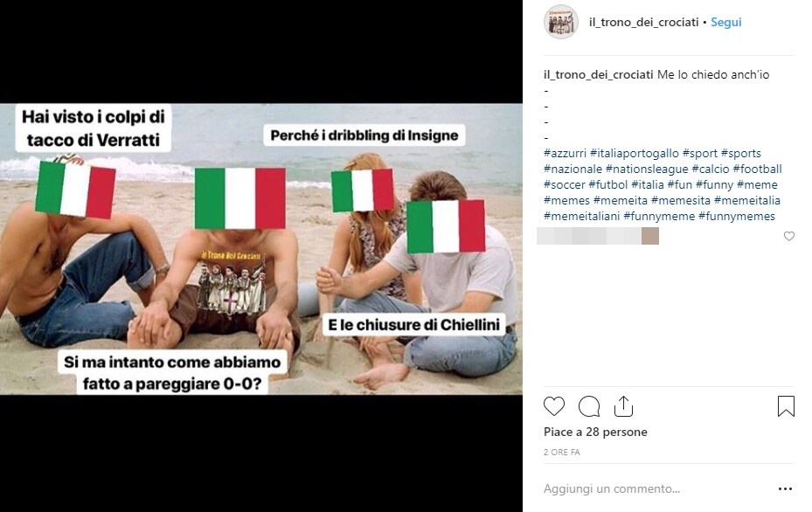Open the three-dot more options menu
This screenshot has width=812, height=512.
pos(785,488)
